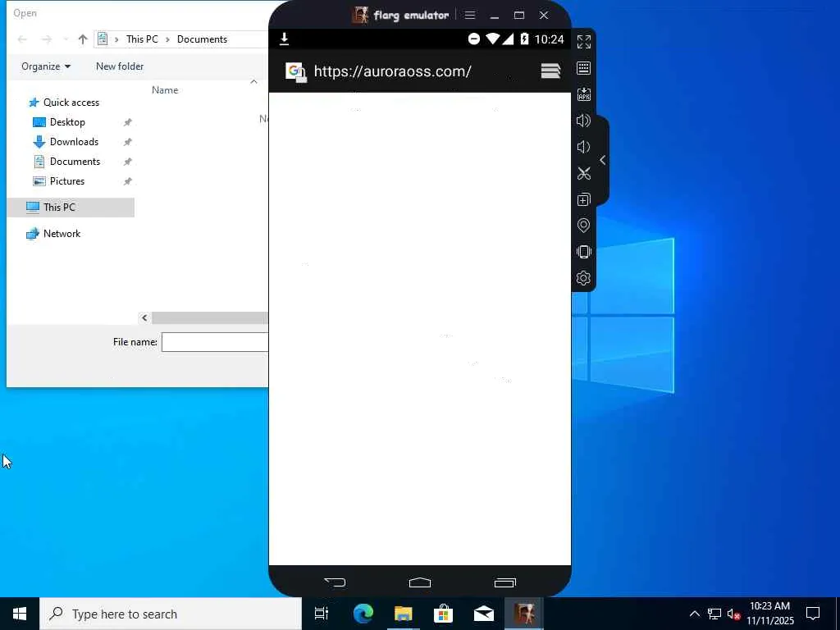Screen dimensions: 840x630
Task: Open File Explorer from taskbar
Action: pos(403,614)
